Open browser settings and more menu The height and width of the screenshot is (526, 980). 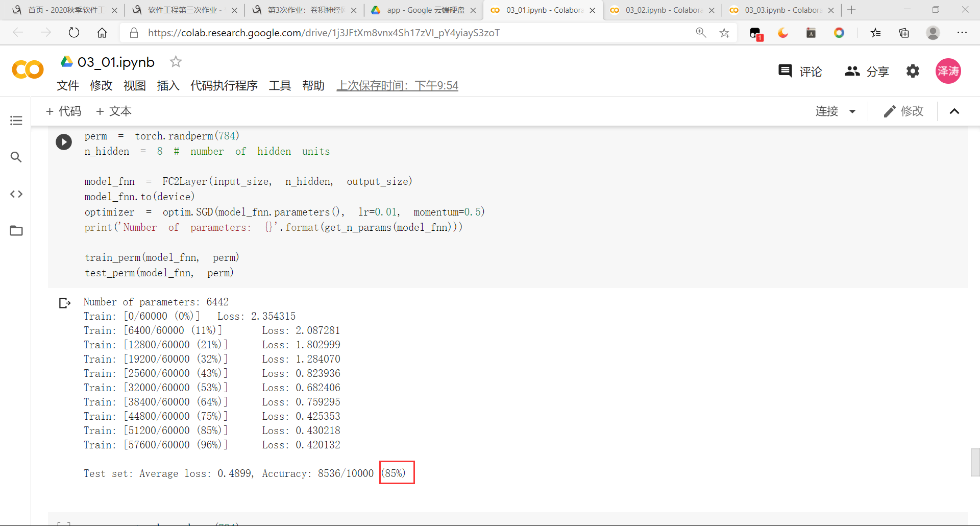[x=962, y=33]
